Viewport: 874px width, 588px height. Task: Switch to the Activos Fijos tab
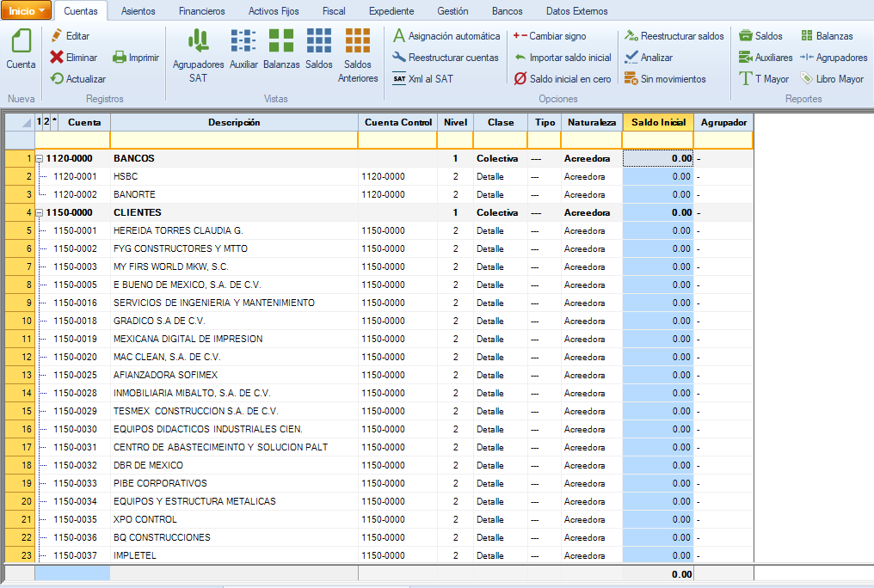[x=274, y=11]
